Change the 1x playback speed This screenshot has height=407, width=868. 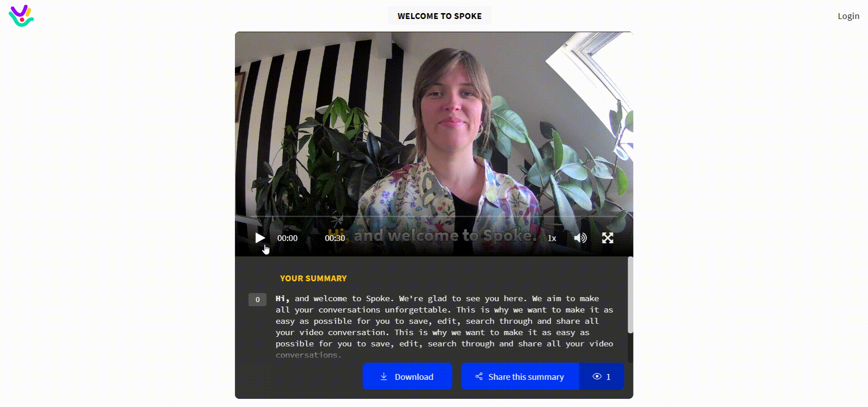[x=552, y=238]
